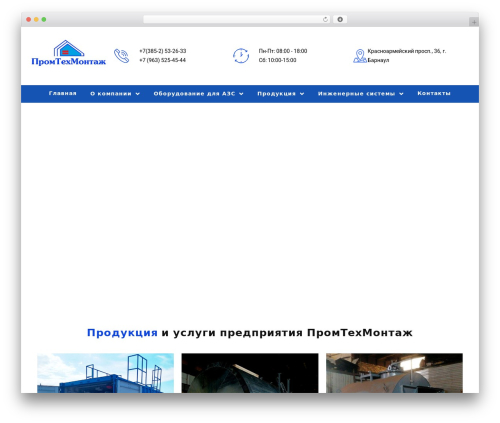Open the Инженерные системы menu item
This screenshot has height=423, width=500.
[356, 94]
